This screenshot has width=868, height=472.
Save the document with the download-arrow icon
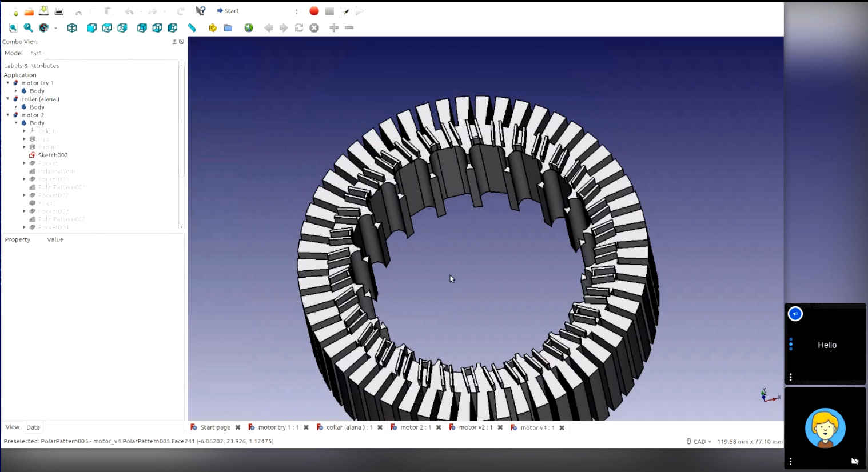(x=43, y=11)
